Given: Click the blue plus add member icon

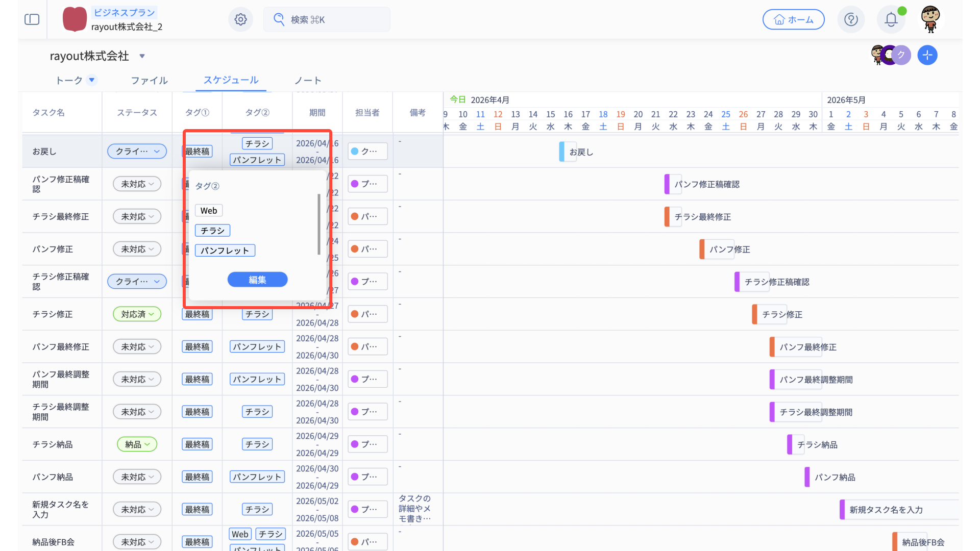Looking at the screenshot, I should click(927, 55).
